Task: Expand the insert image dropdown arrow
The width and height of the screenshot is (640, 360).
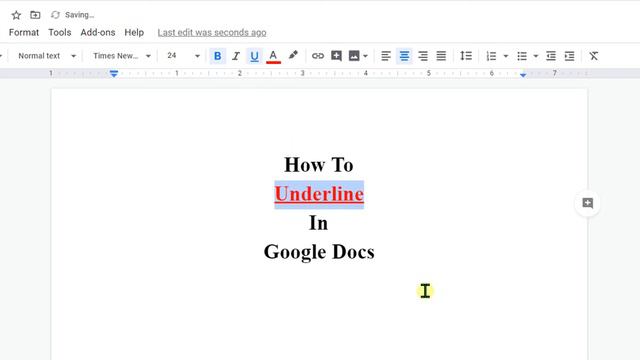Action: coord(365,56)
